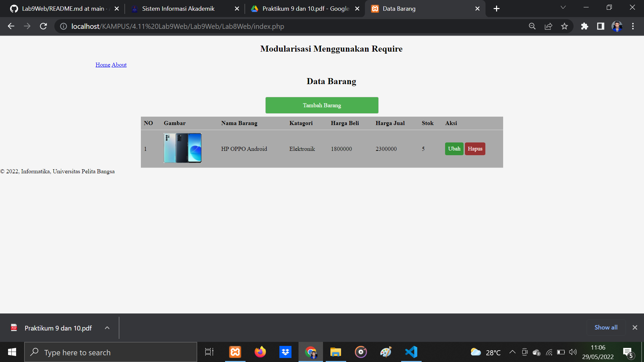Open the browser extensions puzzle icon

[x=585, y=26]
